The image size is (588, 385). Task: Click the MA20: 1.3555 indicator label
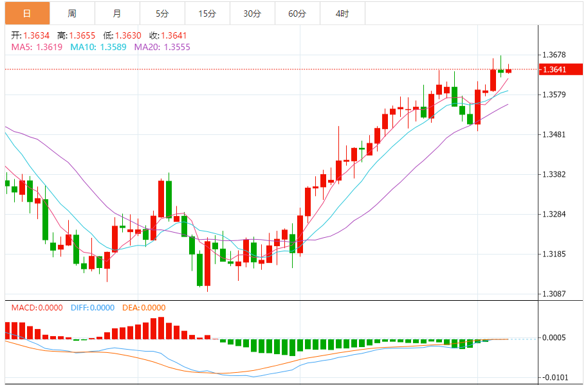[162, 47]
